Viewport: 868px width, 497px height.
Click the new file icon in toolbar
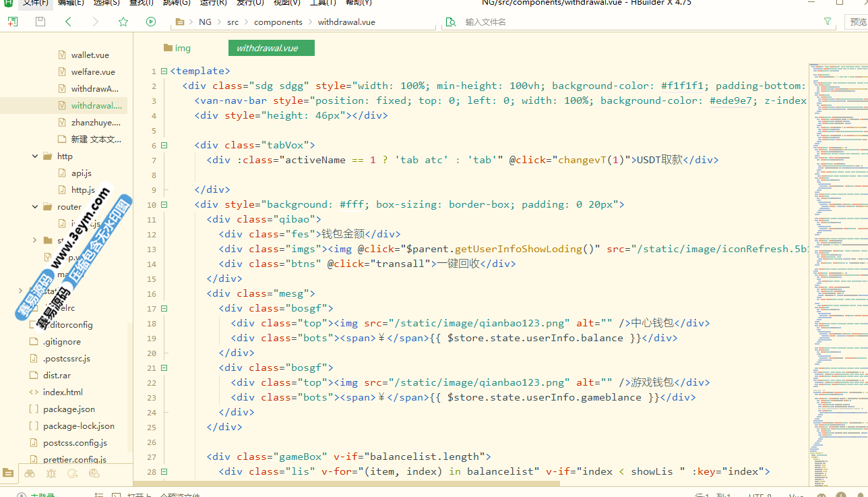(x=13, y=22)
